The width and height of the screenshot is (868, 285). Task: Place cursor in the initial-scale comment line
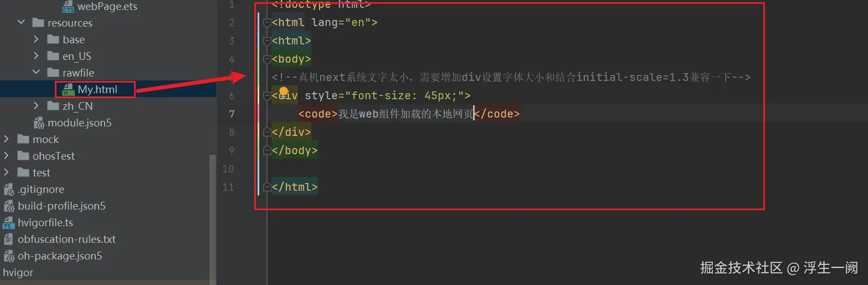(511, 77)
